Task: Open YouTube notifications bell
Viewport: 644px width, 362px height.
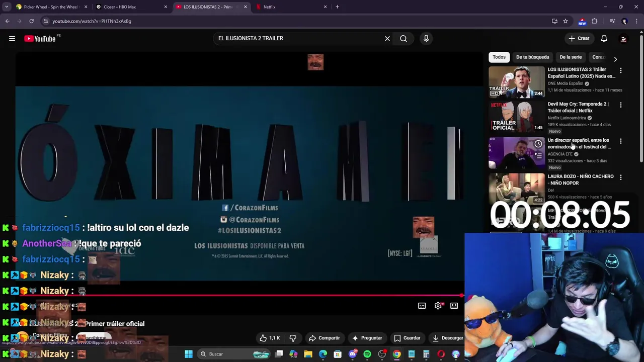Action: [x=604, y=39]
